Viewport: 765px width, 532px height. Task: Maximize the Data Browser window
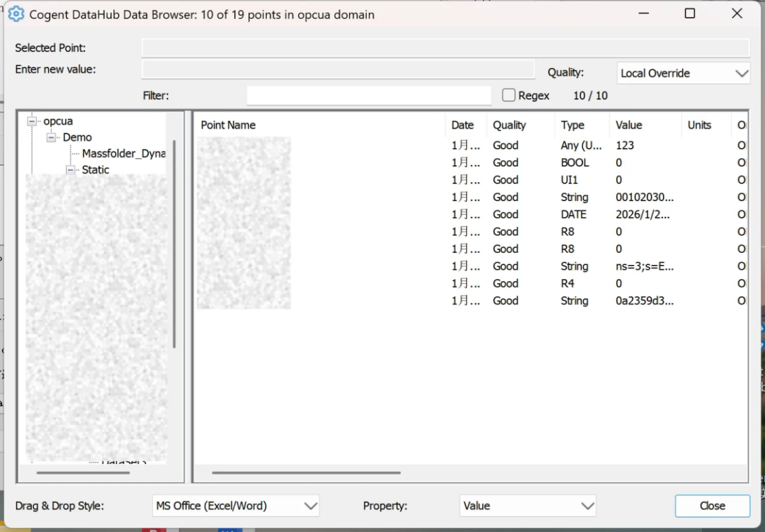point(689,14)
